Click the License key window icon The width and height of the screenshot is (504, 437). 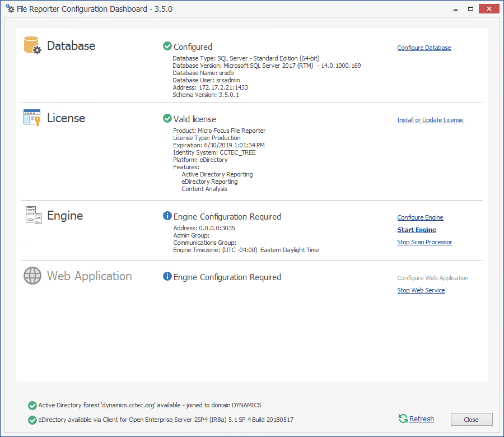(32, 118)
